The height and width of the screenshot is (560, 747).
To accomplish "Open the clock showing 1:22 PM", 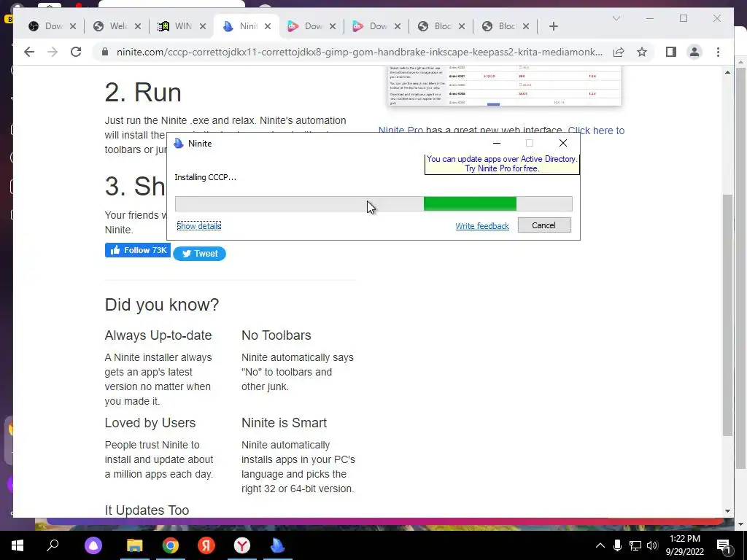I will 684,545.
